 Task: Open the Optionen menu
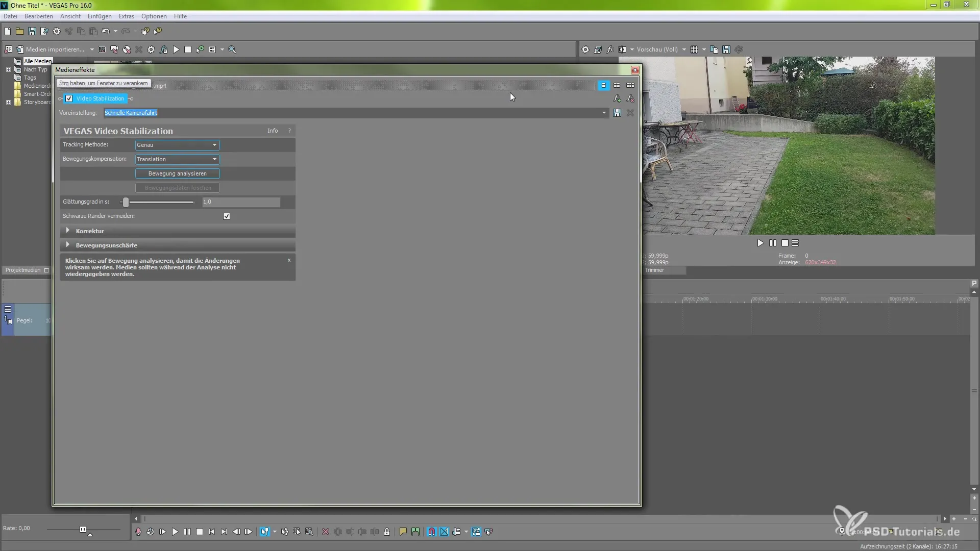[x=154, y=16]
